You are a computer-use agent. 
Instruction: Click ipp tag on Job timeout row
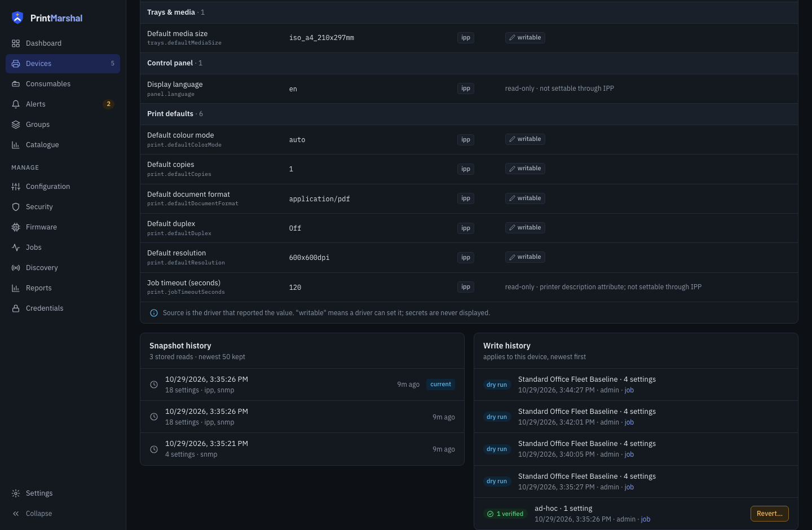click(x=466, y=287)
